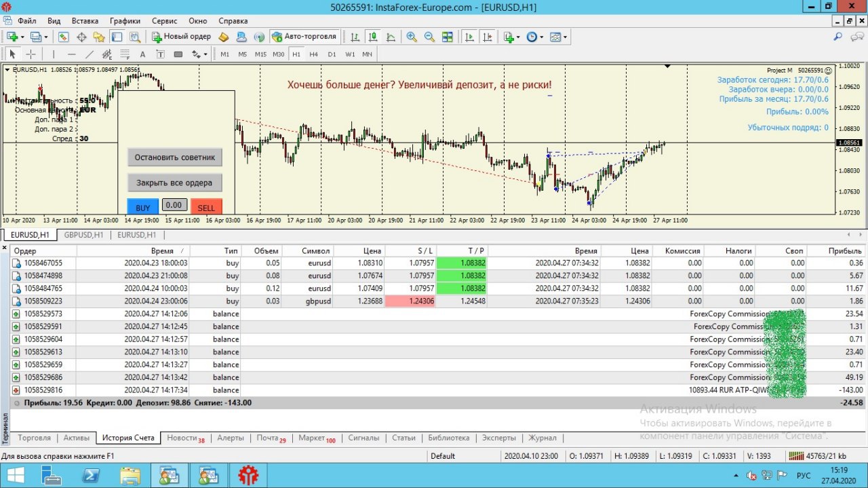
Task: Open the Navigator star-folder icon
Action: click(99, 37)
